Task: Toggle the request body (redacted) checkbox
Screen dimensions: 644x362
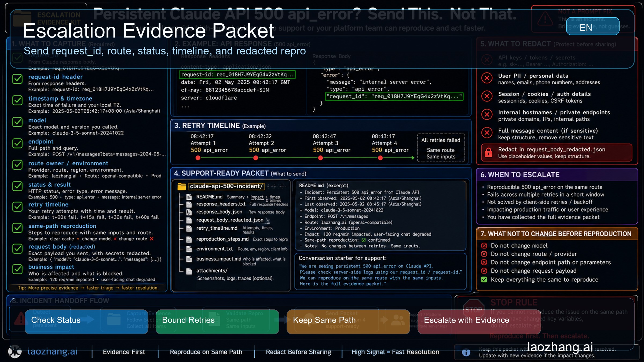Action: (x=17, y=249)
